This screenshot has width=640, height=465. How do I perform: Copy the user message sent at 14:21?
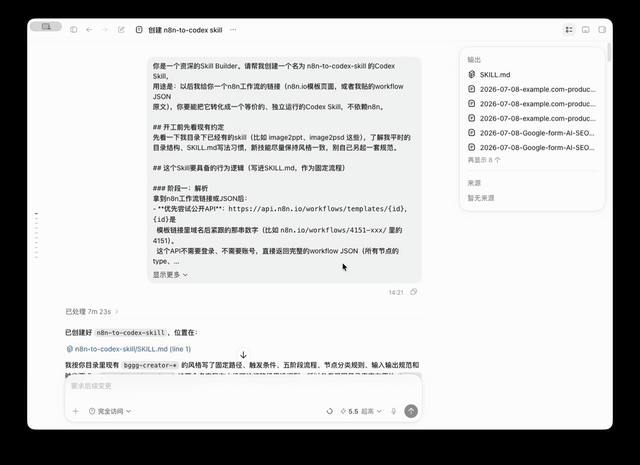tap(413, 292)
